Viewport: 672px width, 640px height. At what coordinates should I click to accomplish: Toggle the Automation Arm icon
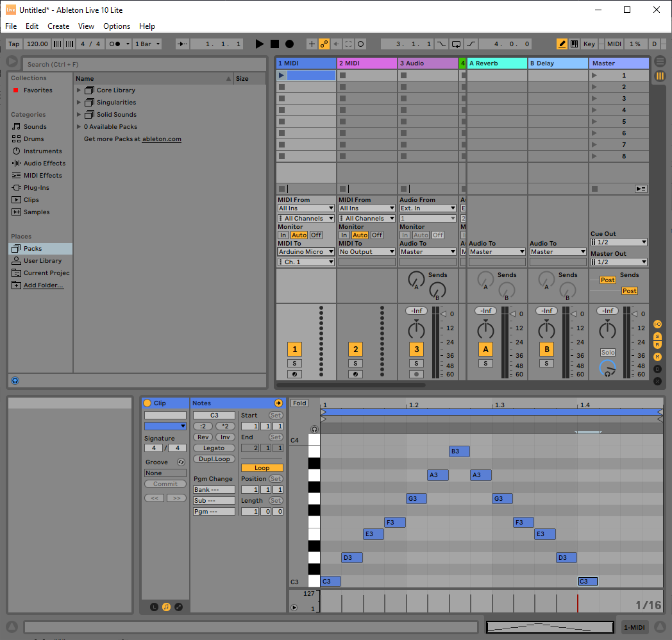[x=324, y=44]
